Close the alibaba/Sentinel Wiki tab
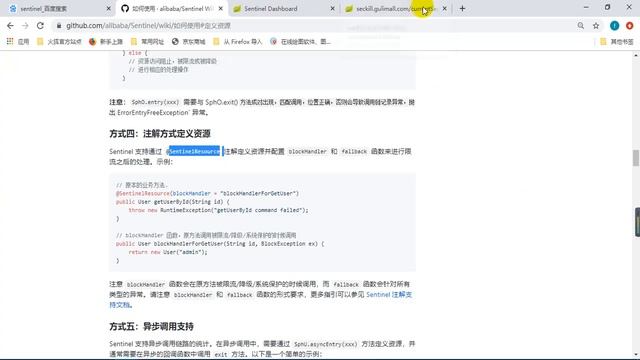The image size is (640, 360). [x=220, y=9]
